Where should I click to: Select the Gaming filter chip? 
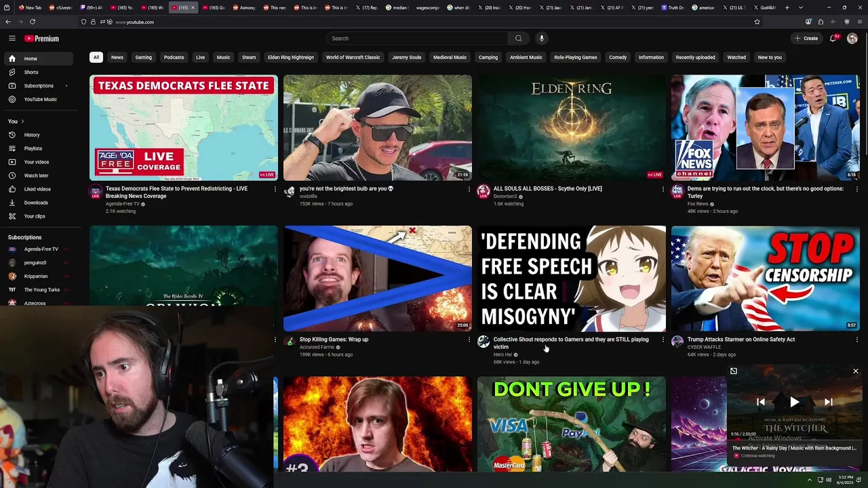(x=144, y=58)
